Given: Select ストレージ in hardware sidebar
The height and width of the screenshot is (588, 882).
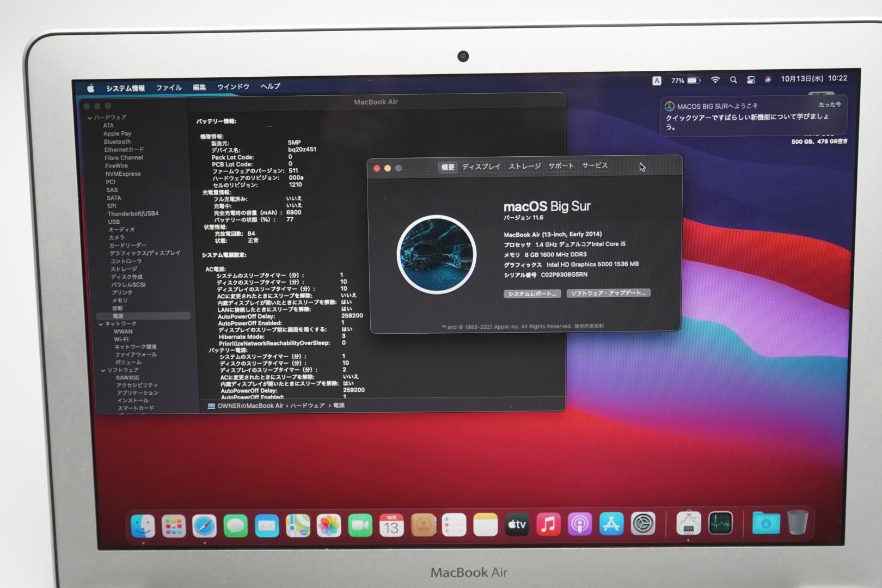Looking at the screenshot, I should point(124,269).
